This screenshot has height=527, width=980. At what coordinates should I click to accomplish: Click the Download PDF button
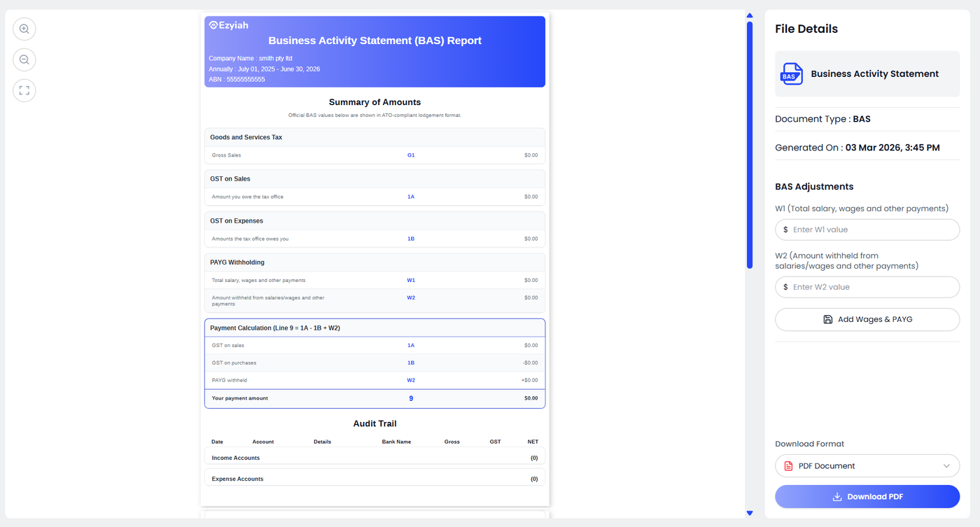(867, 497)
